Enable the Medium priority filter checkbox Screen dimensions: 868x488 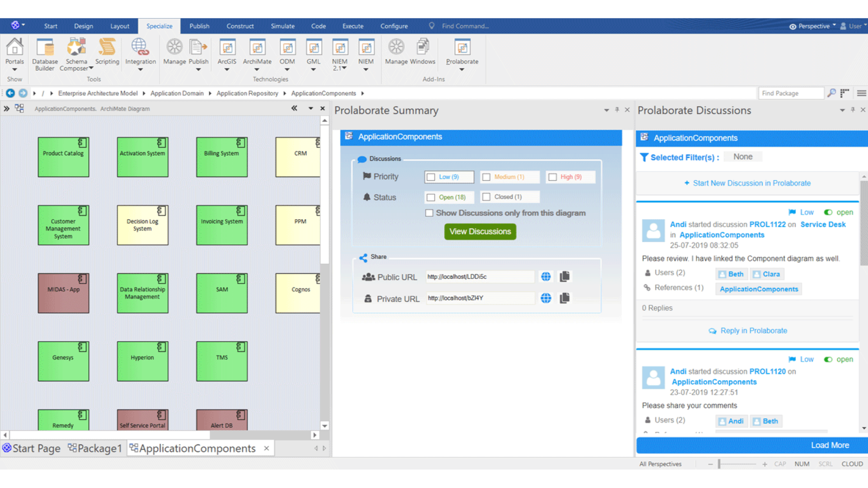[x=486, y=177]
